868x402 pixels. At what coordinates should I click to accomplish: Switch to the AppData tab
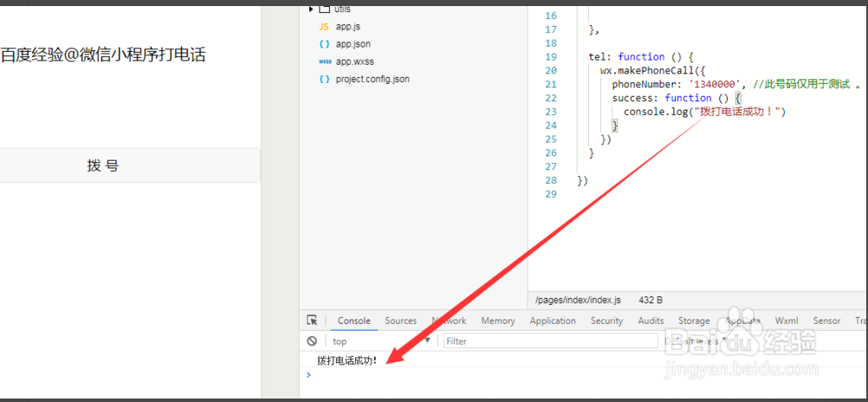pos(742,321)
